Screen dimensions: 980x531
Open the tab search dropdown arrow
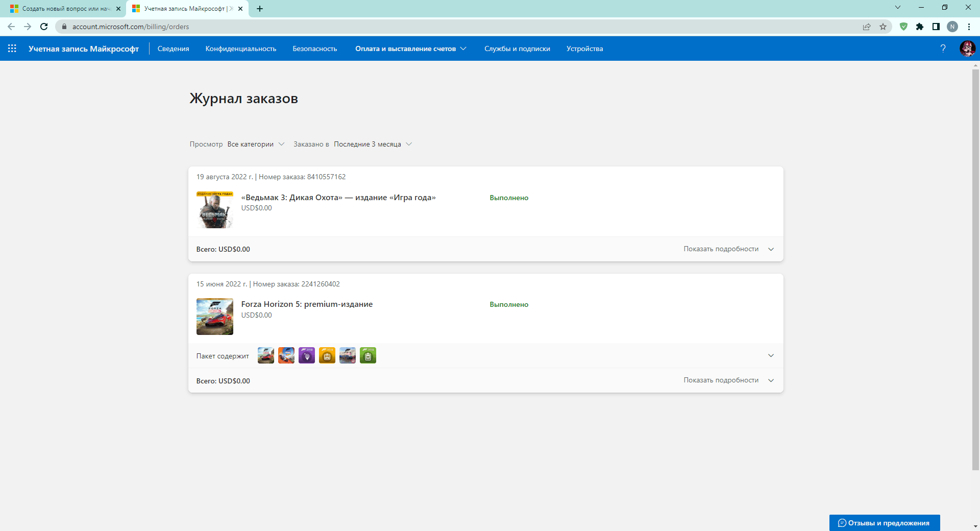tap(898, 7)
